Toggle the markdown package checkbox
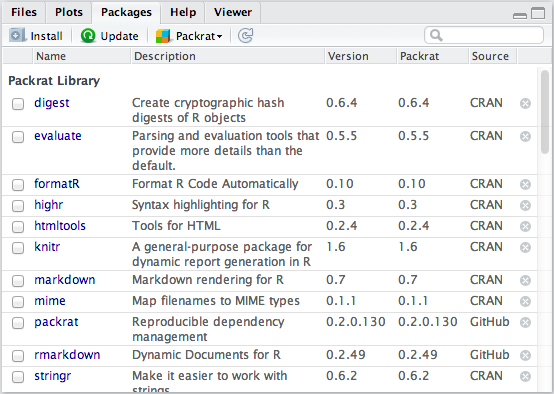 (18, 281)
